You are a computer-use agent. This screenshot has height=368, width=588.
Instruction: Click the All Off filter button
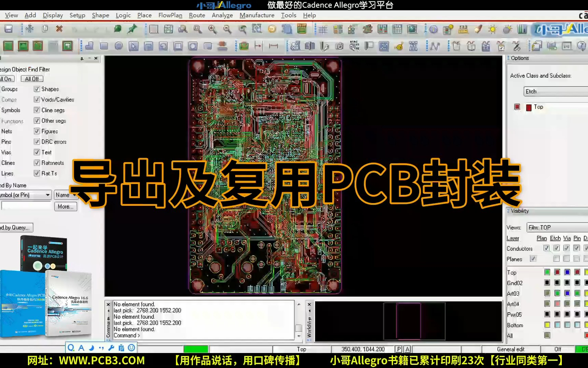(x=32, y=79)
